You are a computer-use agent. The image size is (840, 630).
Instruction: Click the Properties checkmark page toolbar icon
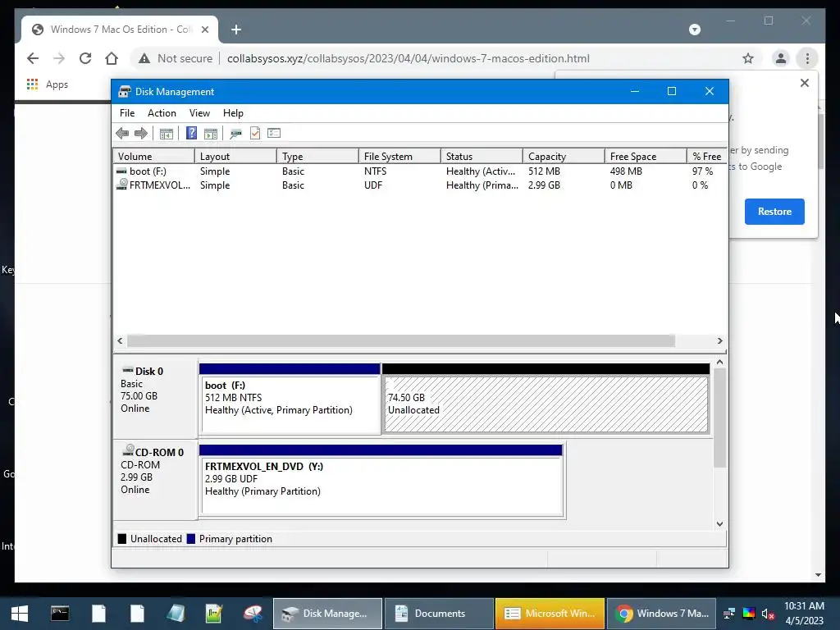click(255, 134)
